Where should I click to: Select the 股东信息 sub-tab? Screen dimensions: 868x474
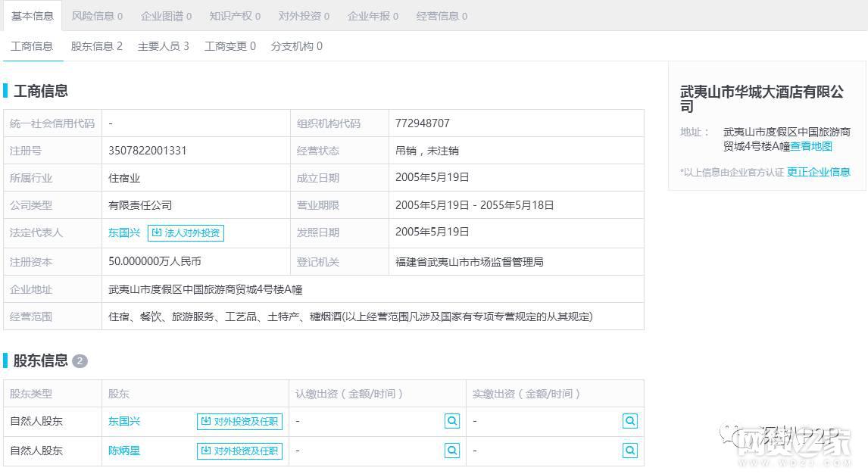[x=97, y=46]
